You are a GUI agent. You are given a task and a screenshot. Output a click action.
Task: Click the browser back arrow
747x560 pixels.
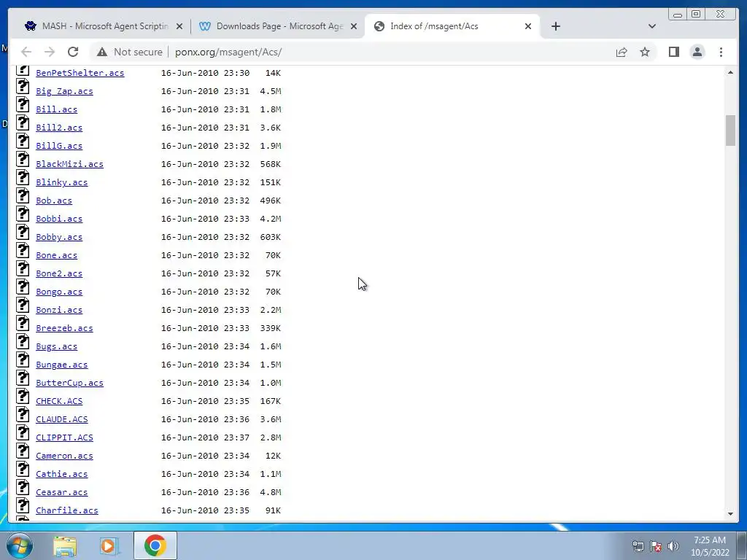click(26, 52)
